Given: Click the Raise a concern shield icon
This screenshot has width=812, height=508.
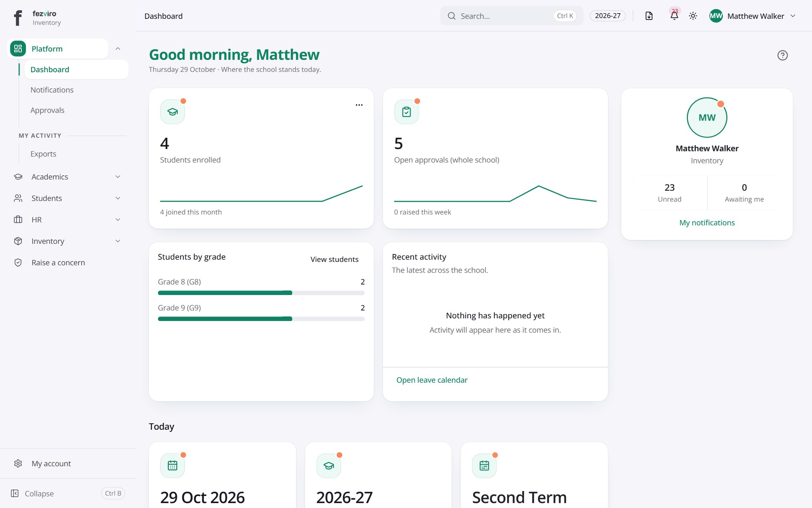Looking at the screenshot, I should [x=18, y=263].
